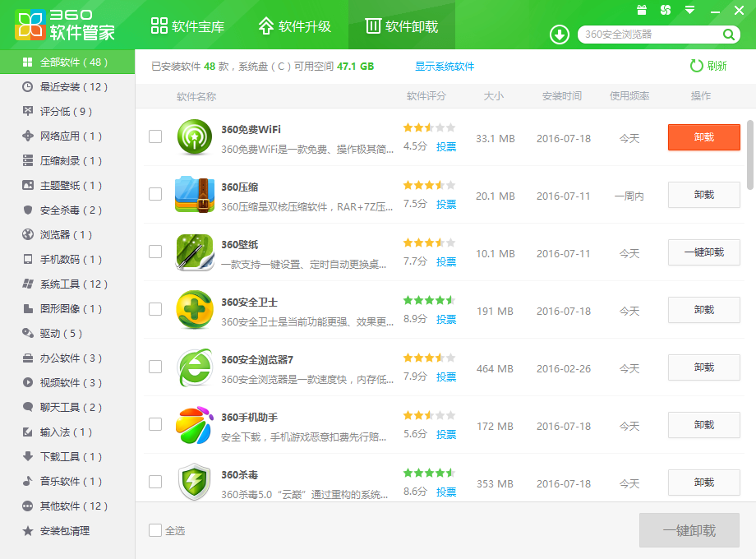
Task: Check the 全选 select-all checkbox
Action: pyautogui.click(x=155, y=530)
